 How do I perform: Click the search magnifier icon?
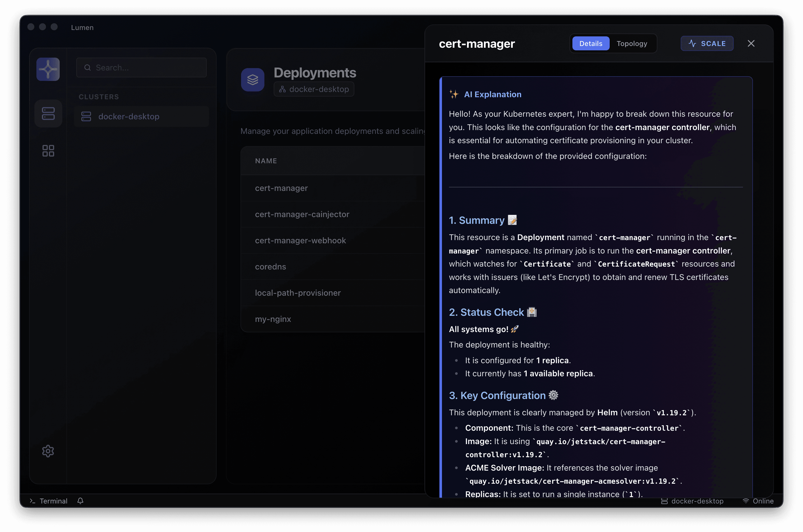(x=88, y=68)
